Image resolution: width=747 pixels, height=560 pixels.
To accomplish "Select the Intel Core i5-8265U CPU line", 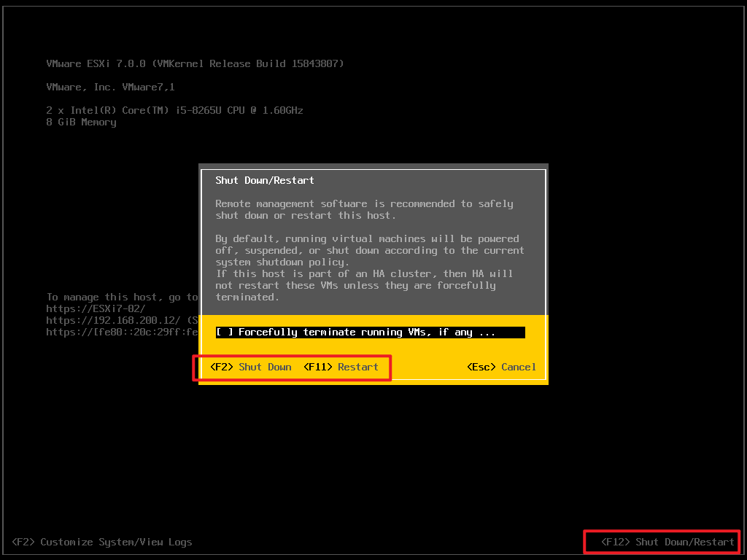I will [174, 111].
